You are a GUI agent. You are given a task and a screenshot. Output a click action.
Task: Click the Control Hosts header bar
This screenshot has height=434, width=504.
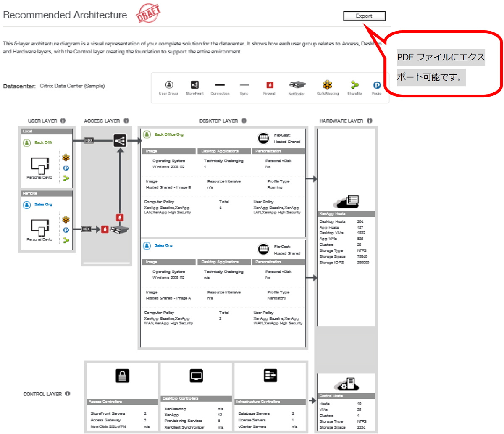(346, 396)
